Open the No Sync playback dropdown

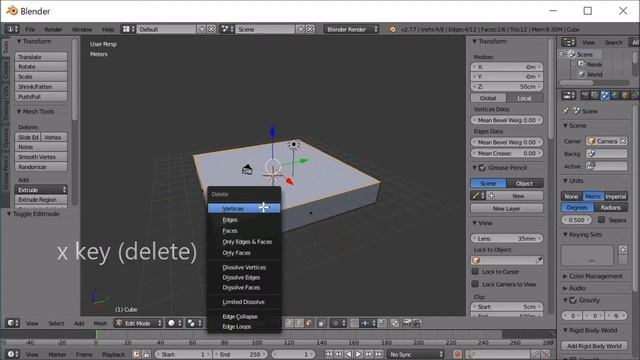coord(416,354)
